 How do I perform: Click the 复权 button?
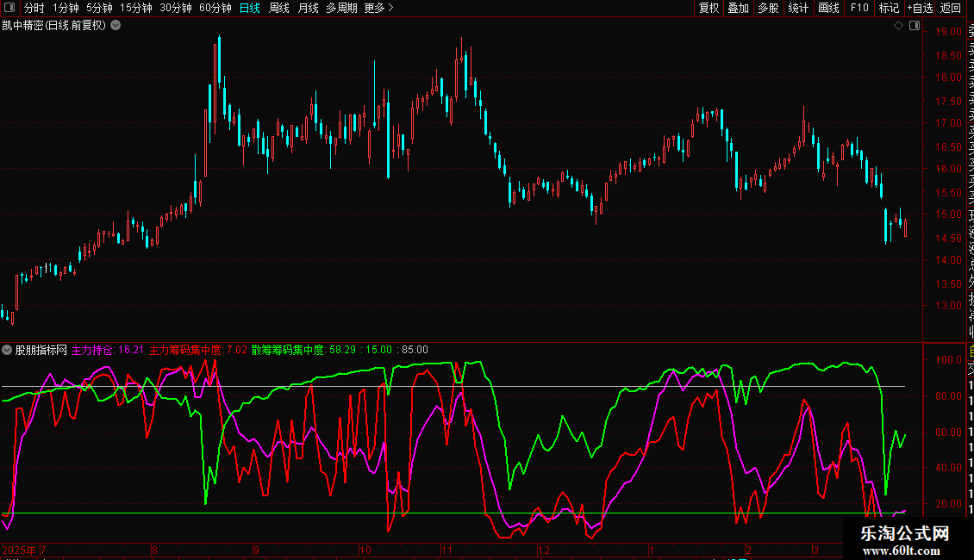(709, 8)
